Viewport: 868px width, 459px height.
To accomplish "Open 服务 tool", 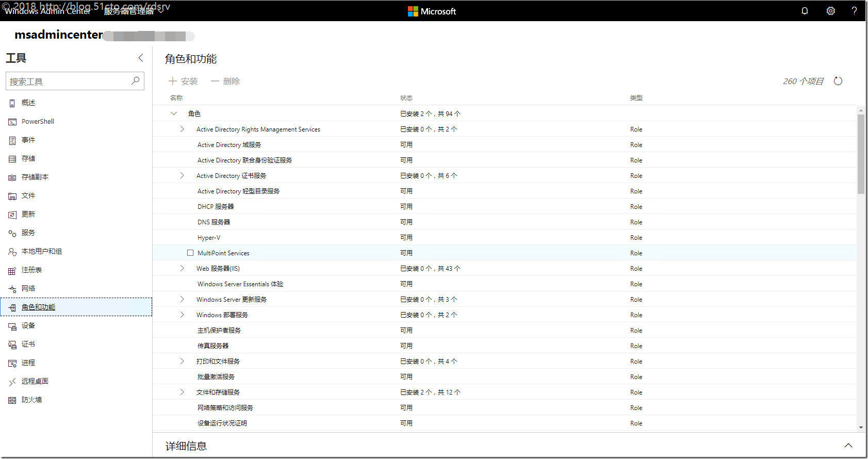I will (x=76, y=233).
